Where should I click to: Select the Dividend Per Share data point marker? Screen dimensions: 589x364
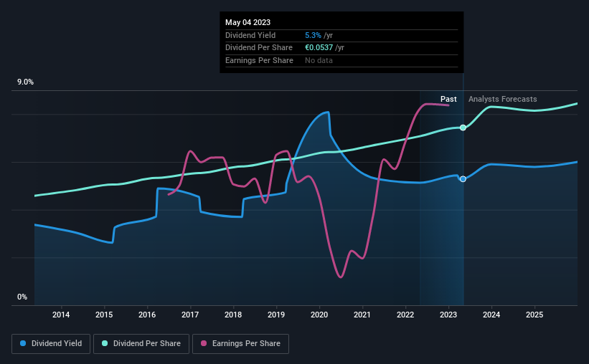(463, 128)
